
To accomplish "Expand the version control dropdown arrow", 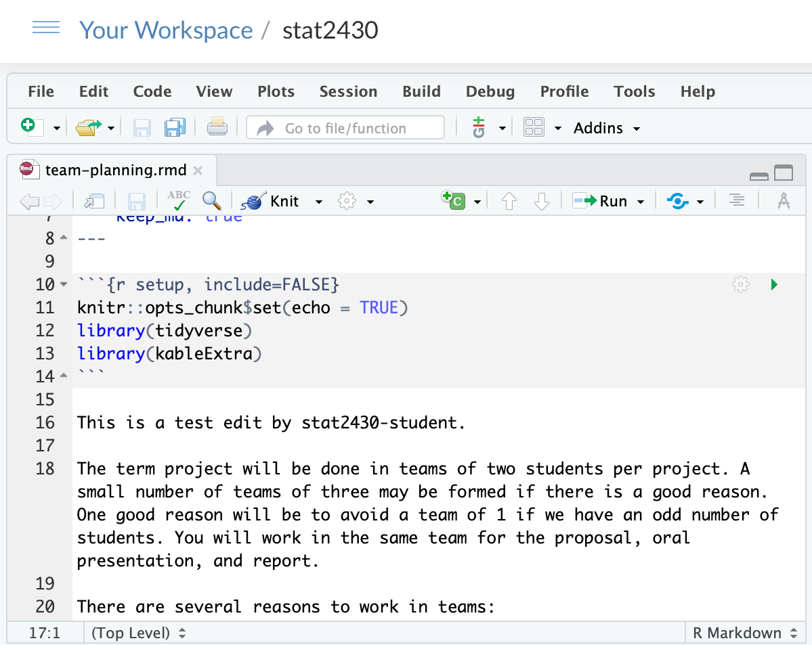I will (x=502, y=129).
